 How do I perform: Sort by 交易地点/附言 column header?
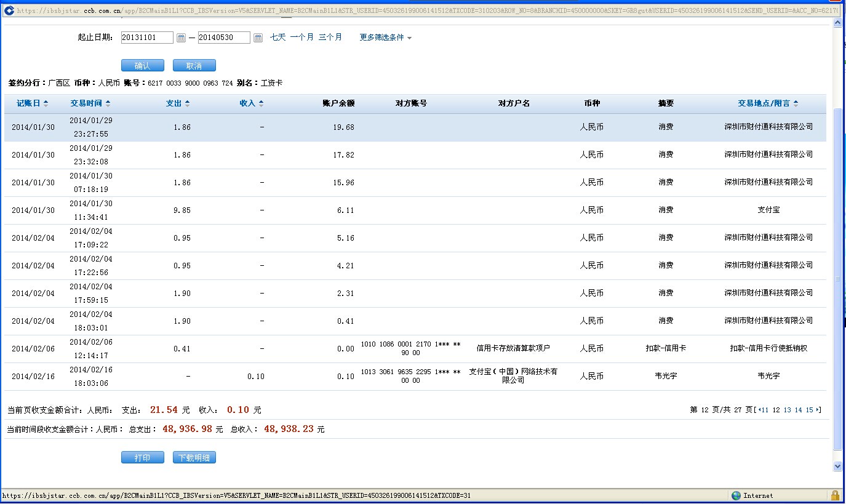point(768,103)
